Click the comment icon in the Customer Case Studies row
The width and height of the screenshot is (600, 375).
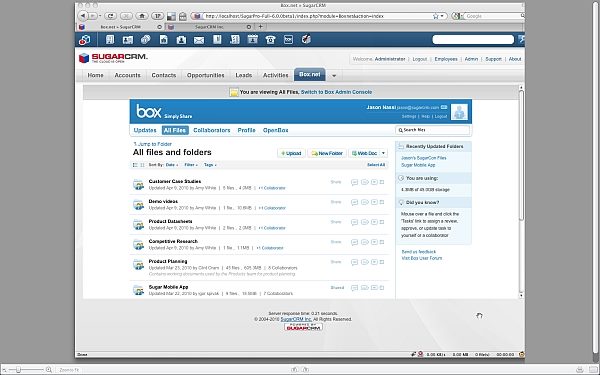click(354, 182)
